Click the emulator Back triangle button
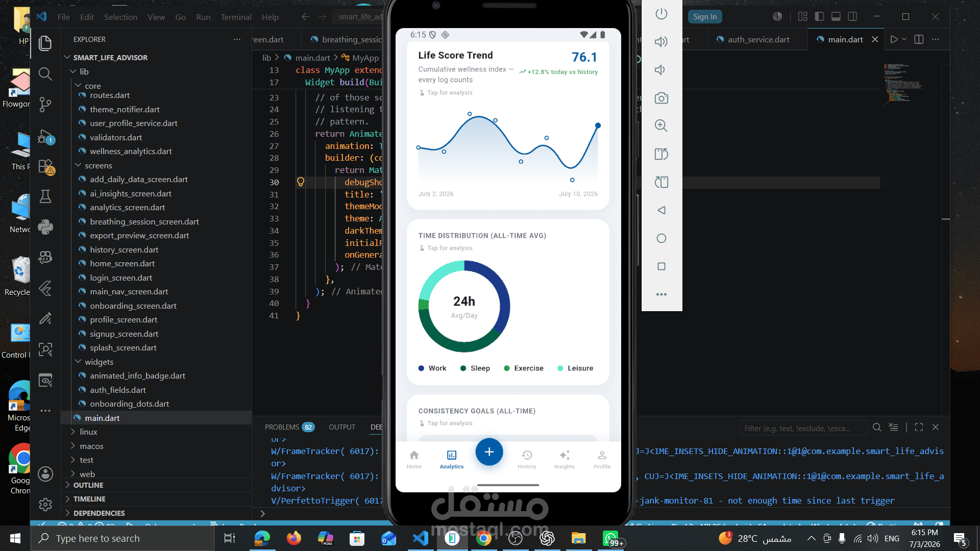 tap(661, 210)
